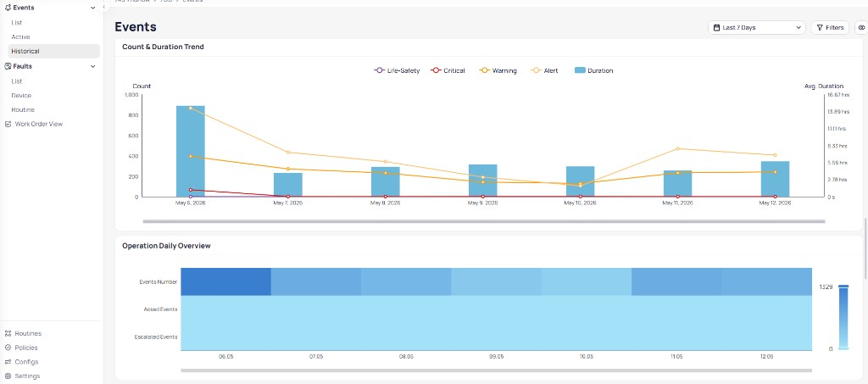Click the Work Order View icon
The width and height of the screenshot is (868, 384).
pyautogui.click(x=8, y=124)
